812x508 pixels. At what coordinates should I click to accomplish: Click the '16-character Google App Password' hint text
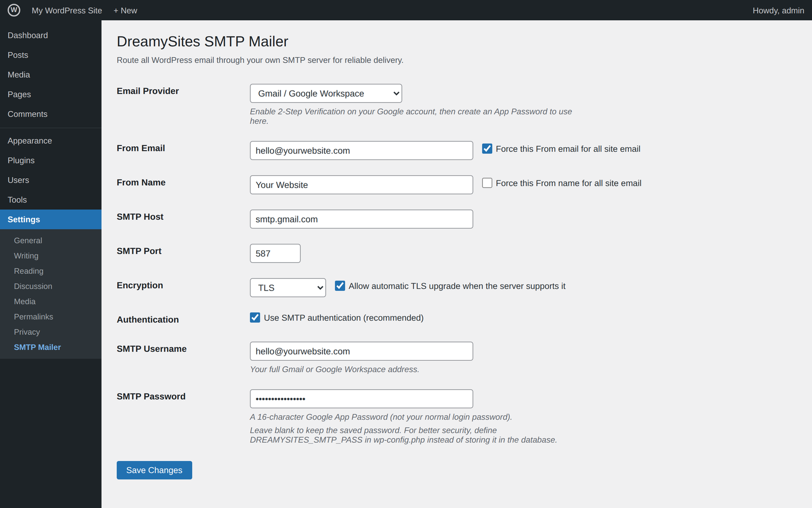point(381,417)
